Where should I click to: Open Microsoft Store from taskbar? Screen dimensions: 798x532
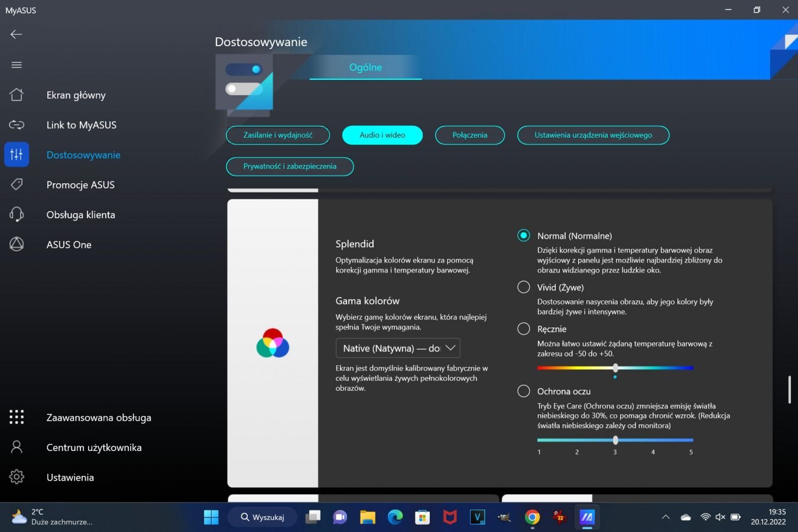(422, 517)
